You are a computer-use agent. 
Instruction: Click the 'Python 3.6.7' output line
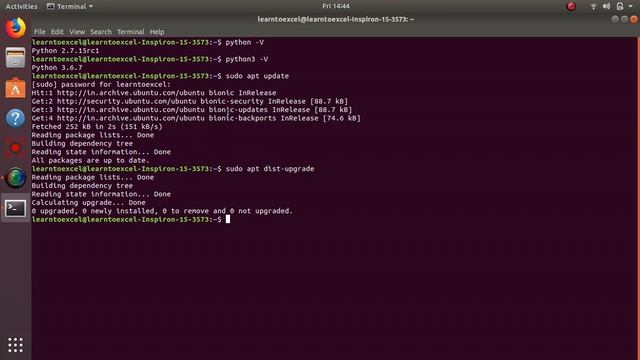57,68
